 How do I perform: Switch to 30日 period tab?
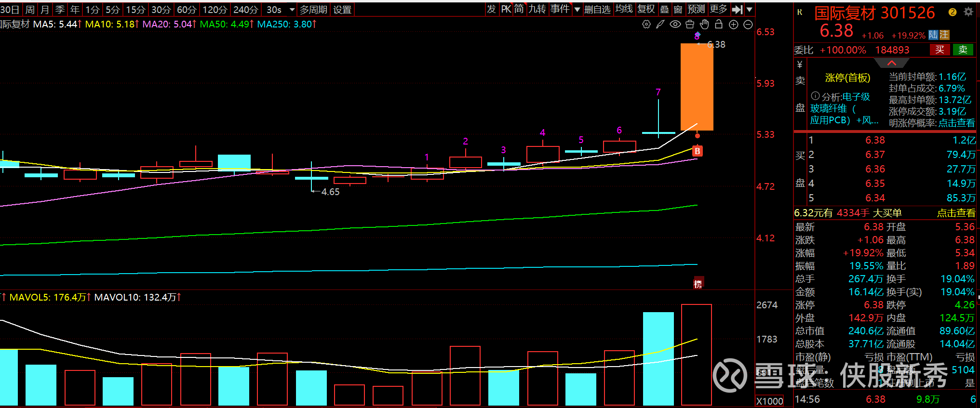(x=10, y=9)
